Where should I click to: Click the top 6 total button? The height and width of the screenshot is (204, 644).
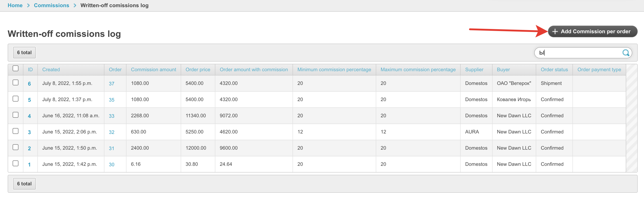pyautogui.click(x=24, y=53)
